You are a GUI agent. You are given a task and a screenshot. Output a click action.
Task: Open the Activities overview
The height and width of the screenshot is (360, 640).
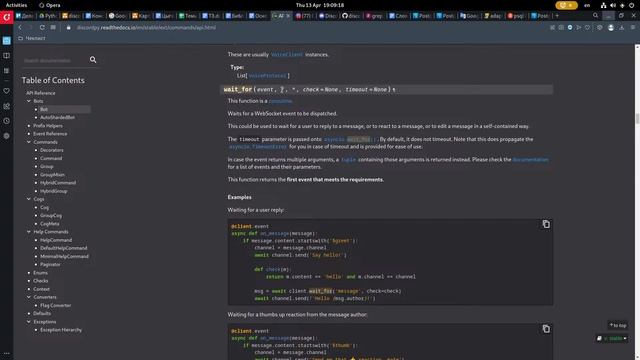(x=16, y=5)
